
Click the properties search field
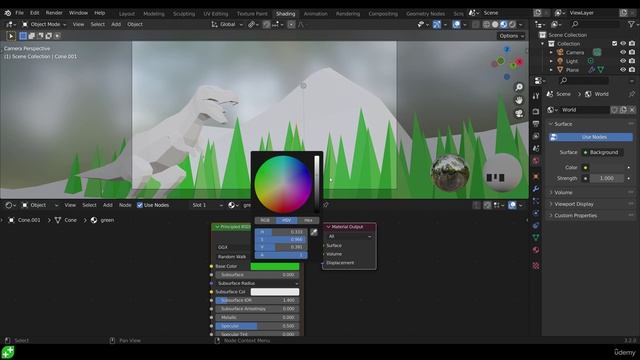(584, 80)
